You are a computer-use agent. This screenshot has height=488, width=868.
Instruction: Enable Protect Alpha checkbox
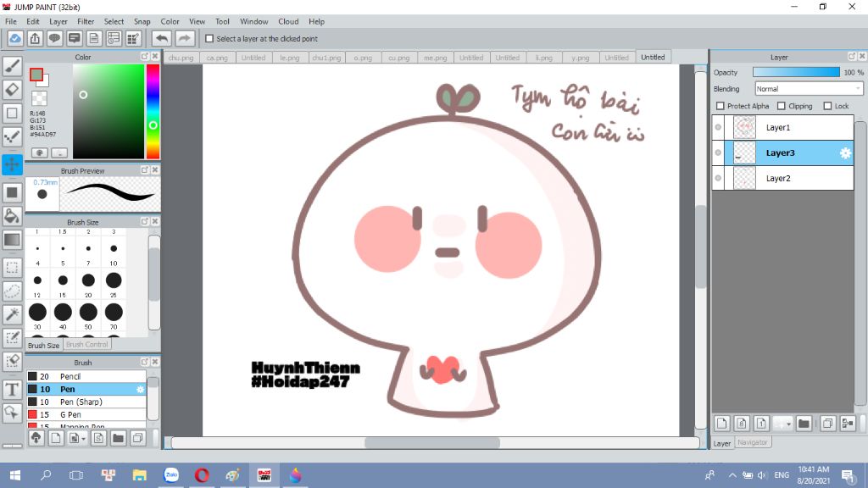(x=721, y=106)
